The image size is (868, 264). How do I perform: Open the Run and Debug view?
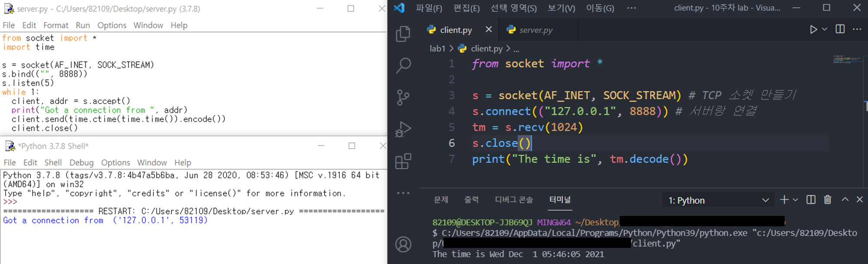pyautogui.click(x=403, y=129)
